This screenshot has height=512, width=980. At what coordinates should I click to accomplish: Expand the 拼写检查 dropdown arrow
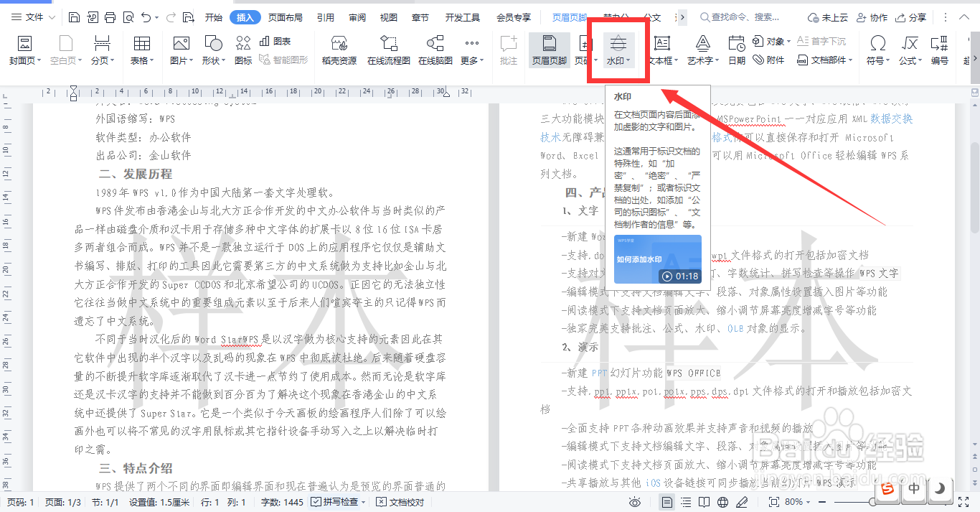(x=364, y=502)
